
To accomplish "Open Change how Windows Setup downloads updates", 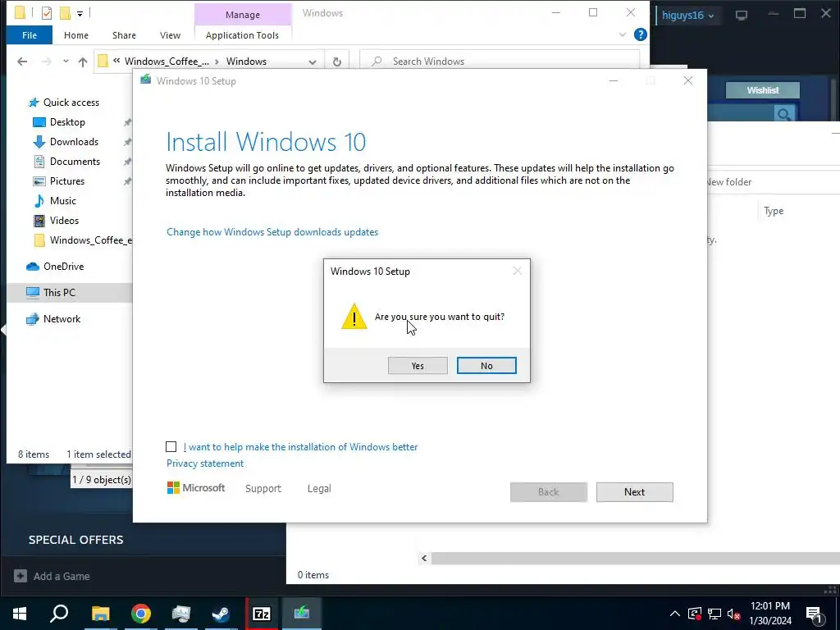I will click(272, 232).
